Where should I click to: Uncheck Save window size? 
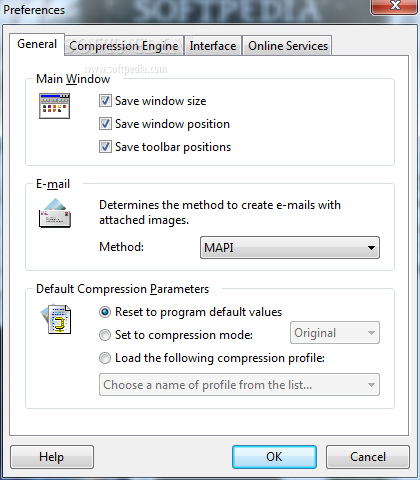click(x=105, y=101)
